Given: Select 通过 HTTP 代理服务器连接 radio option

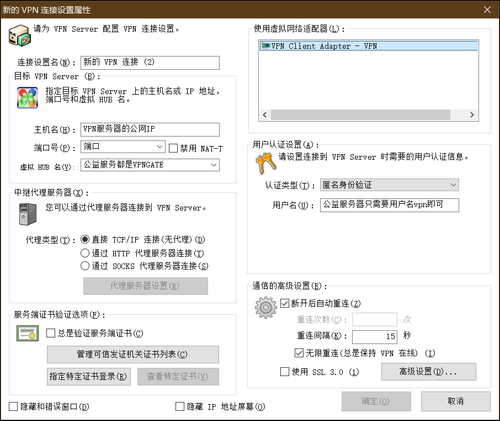Looking at the screenshot, I should click(85, 253).
